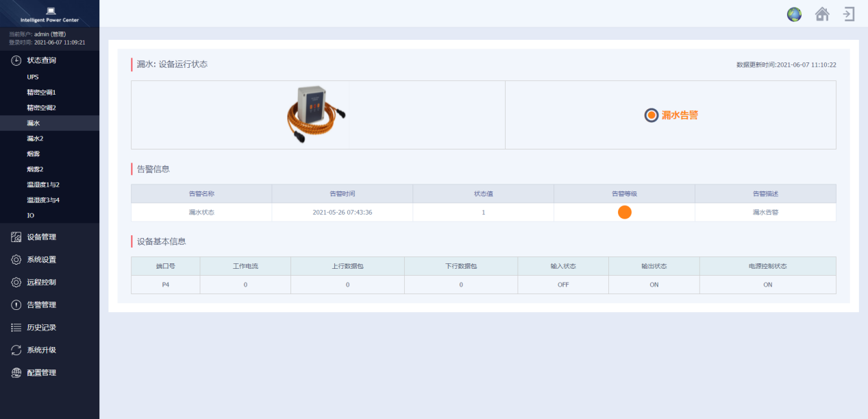Click the Intelligent Power Center logo
Screen dimensions: 868x419
(x=49, y=14)
